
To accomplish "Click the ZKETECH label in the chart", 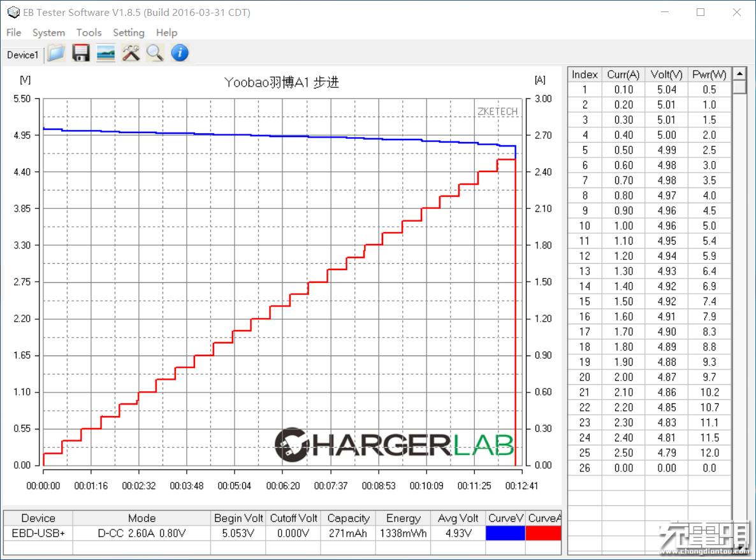I will pos(497,111).
